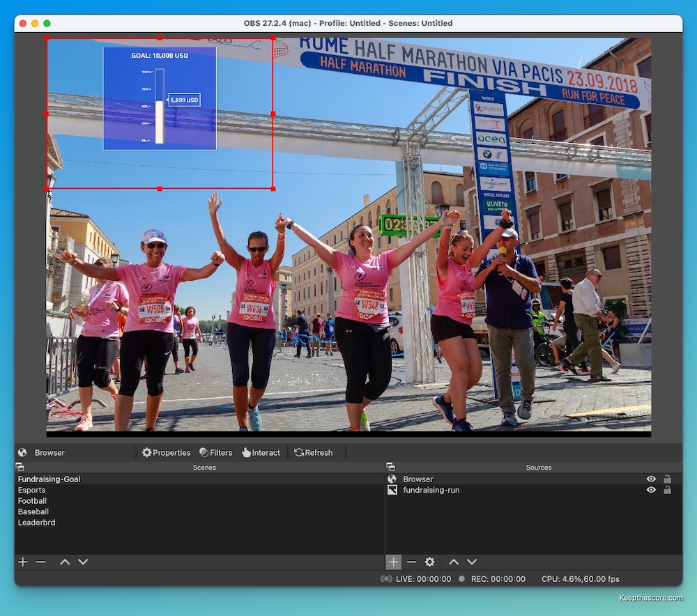Toggle visibility of fundraising-run source
697x616 pixels.
coord(651,490)
